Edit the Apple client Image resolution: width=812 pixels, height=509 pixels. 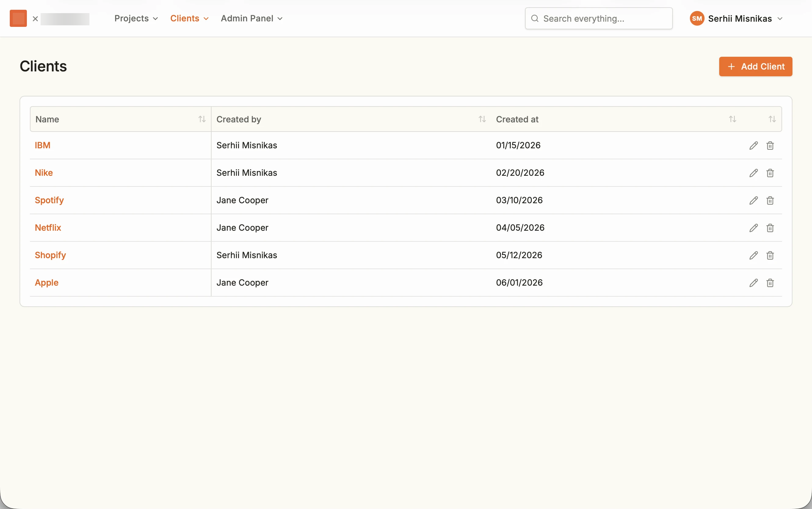coord(753,283)
